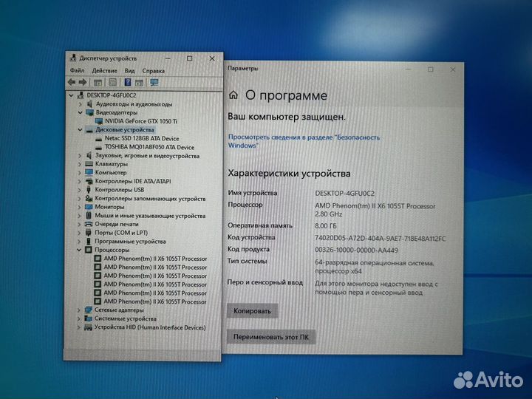Expand the Сетевые адаптеры category
The width and height of the screenshot is (532, 399).
81,310
